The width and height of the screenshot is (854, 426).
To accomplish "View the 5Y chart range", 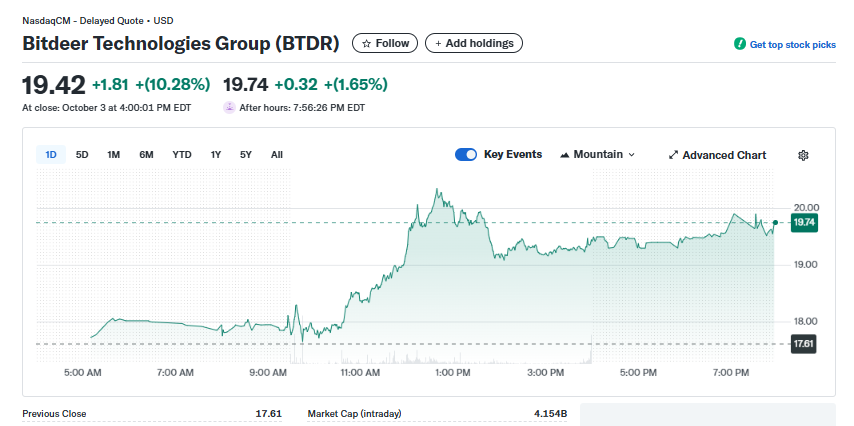I will (x=246, y=155).
